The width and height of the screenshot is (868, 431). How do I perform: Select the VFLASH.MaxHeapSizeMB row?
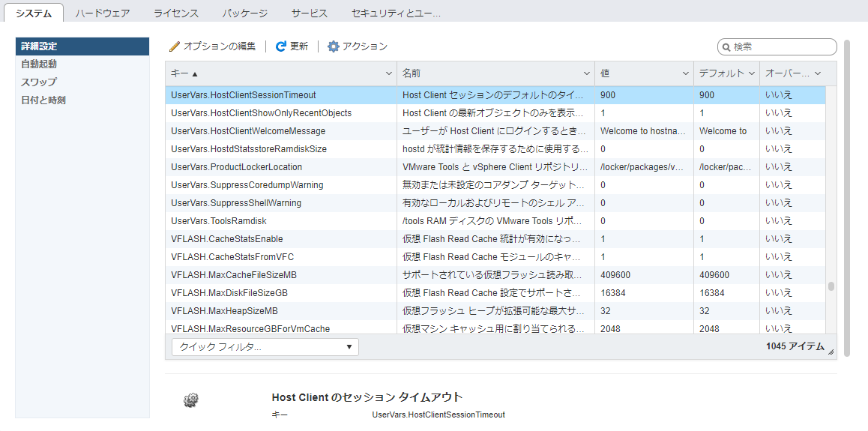[495, 311]
